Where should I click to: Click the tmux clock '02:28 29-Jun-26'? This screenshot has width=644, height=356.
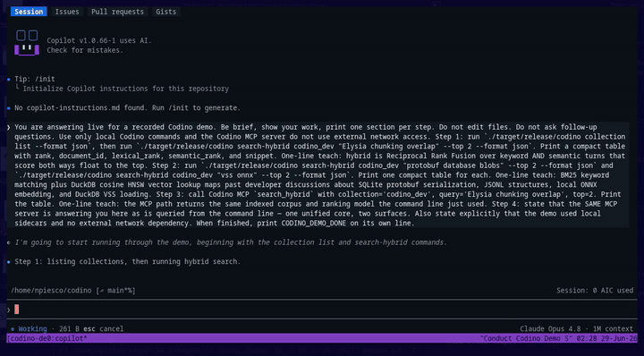pyautogui.click(x=607, y=339)
